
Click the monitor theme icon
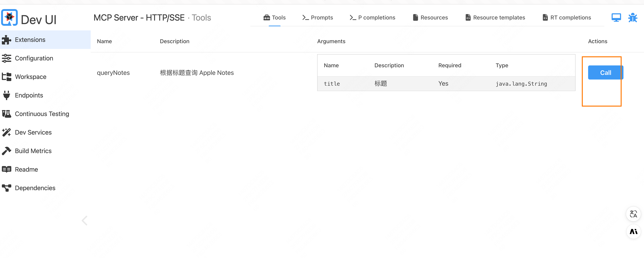coord(616,18)
